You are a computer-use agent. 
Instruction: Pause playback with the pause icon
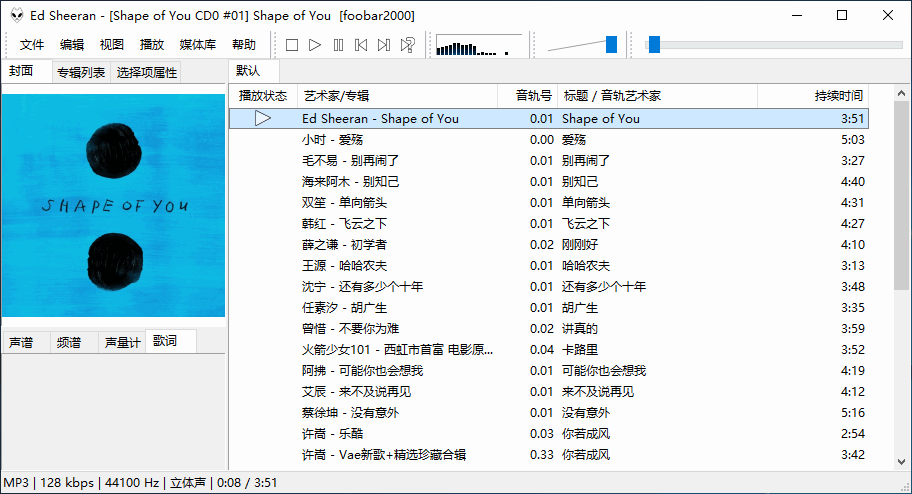(x=338, y=45)
